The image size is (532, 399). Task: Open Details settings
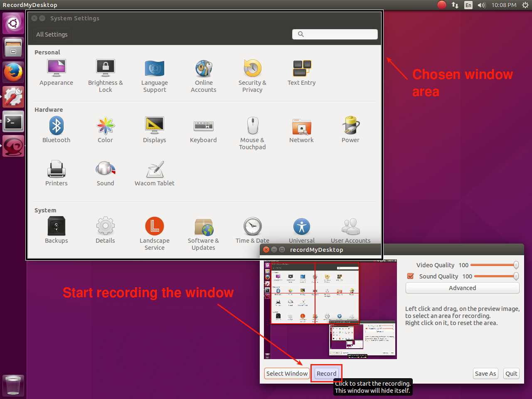click(x=105, y=230)
